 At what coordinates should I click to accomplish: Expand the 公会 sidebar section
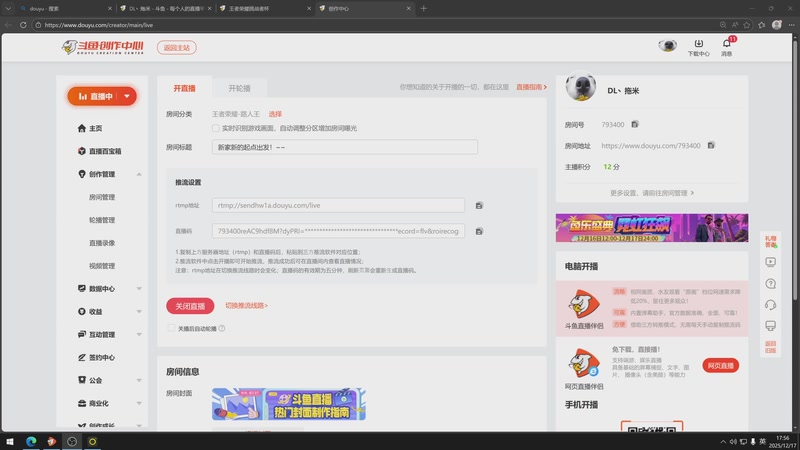(139, 380)
